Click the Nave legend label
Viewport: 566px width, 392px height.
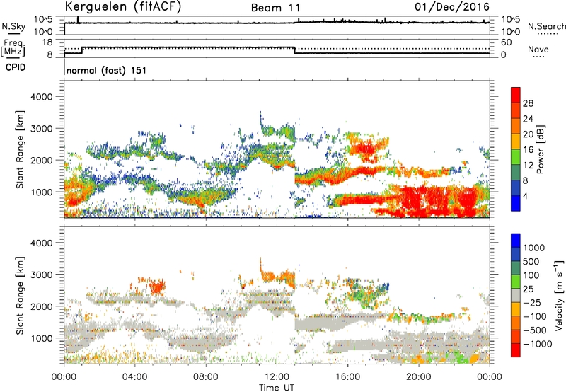click(x=538, y=49)
